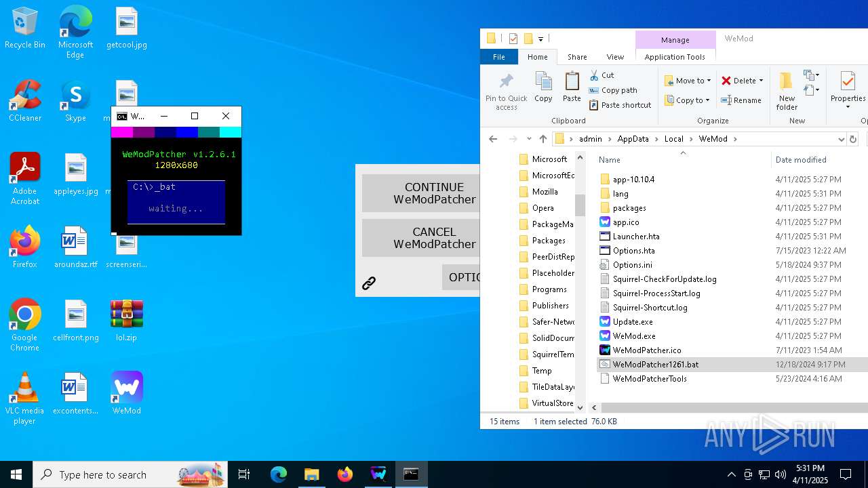Select the cellfront.png desktop file
Screen dimensions: 868x488
(x=76, y=321)
